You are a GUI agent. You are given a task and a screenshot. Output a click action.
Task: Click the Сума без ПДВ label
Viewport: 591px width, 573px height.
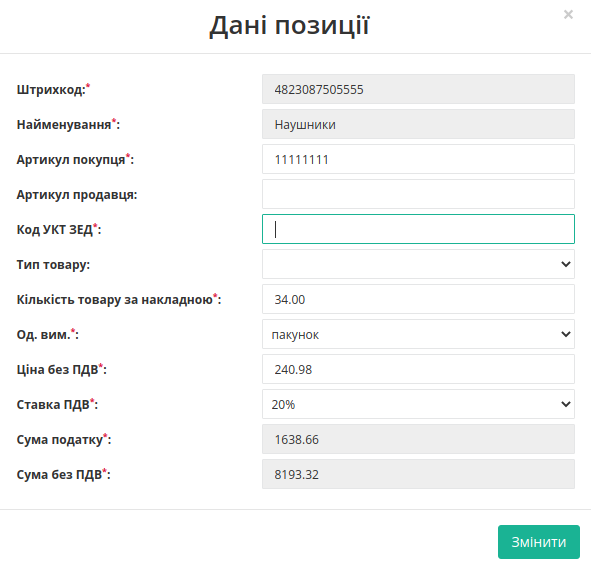pyautogui.click(x=63, y=475)
